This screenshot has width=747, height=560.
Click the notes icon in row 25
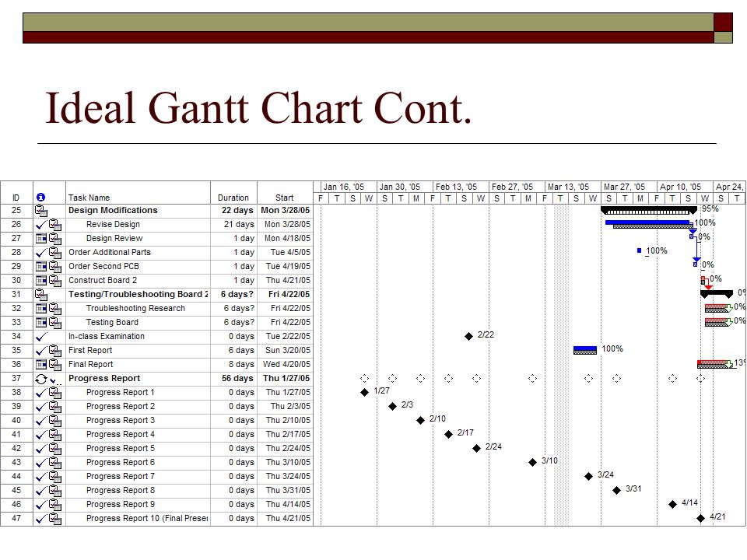coord(41,211)
